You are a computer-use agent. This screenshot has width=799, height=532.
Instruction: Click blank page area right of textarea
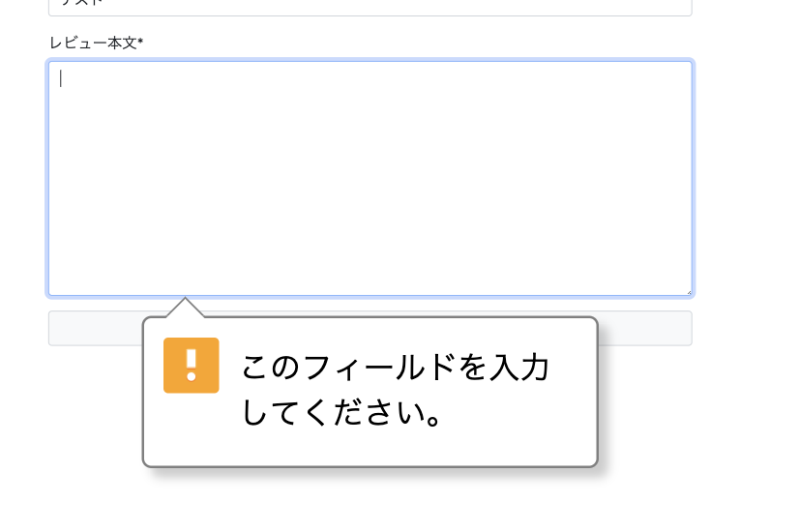pyautogui.click(x=745, y=174)
